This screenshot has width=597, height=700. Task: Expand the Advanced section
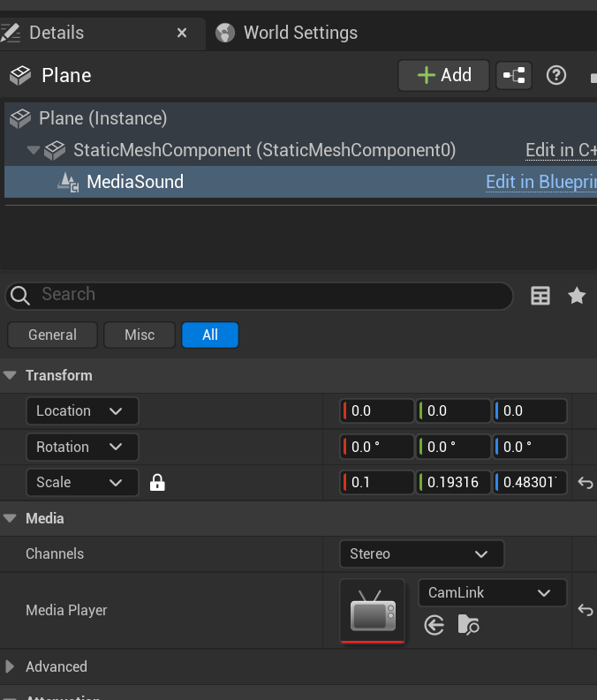click(x=11, y=666)
